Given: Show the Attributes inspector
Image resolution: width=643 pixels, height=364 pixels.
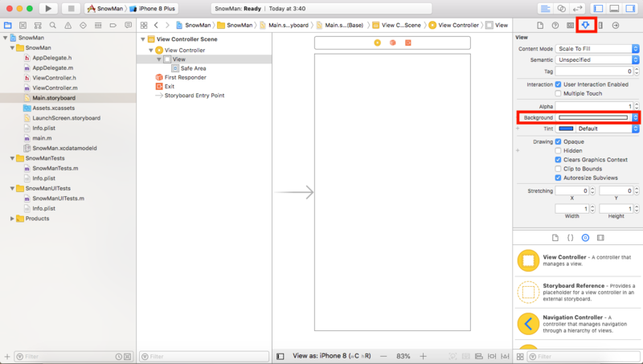Looking at the screenshot, I should pos(586,26).
